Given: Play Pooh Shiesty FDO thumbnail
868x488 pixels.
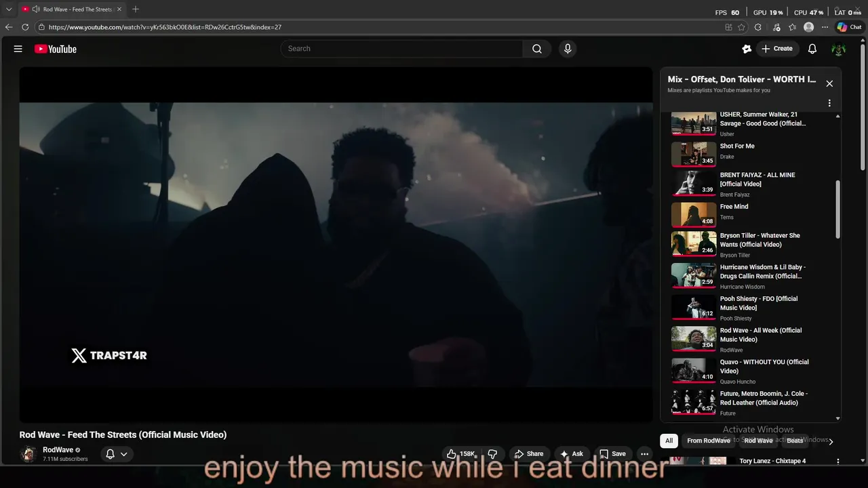Looking at the screenshot, I should [693, 307].
